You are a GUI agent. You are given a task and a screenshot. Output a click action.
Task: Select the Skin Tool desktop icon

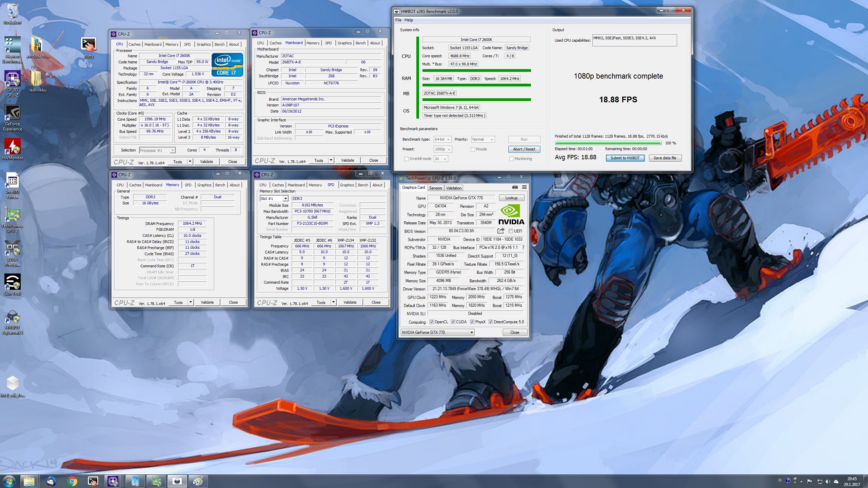pyautogui.click(x=12, y=284)
